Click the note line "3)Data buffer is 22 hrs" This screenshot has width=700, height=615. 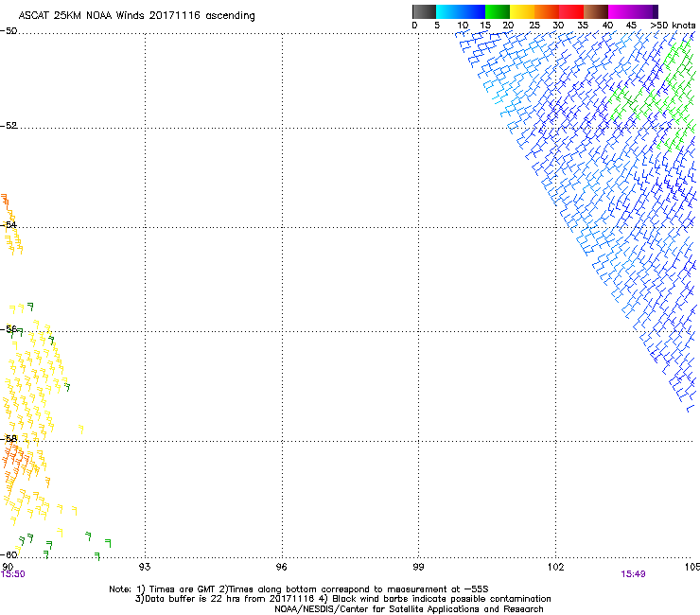tap(342, 599)
